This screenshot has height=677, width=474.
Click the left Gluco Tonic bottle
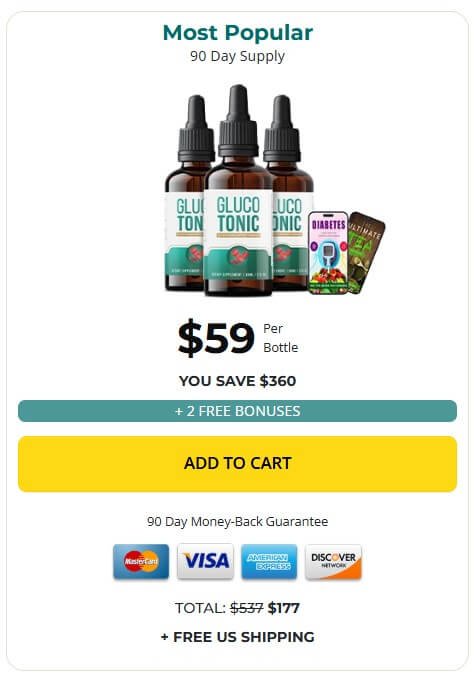click(x=185, y=194)
